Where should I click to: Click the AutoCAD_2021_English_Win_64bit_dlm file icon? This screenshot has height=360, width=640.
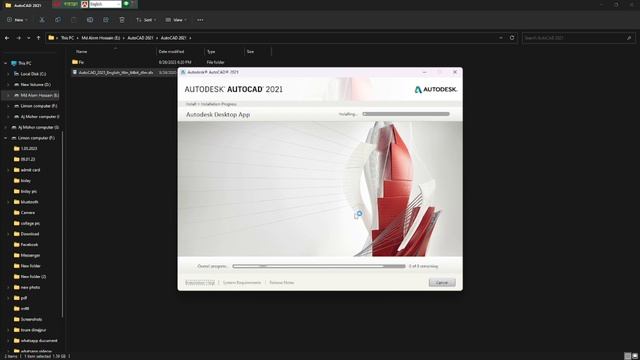point(75,72)
